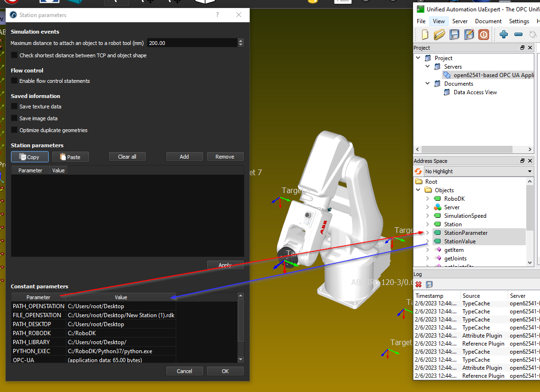Collapse the Project tree node

[418, 58]
